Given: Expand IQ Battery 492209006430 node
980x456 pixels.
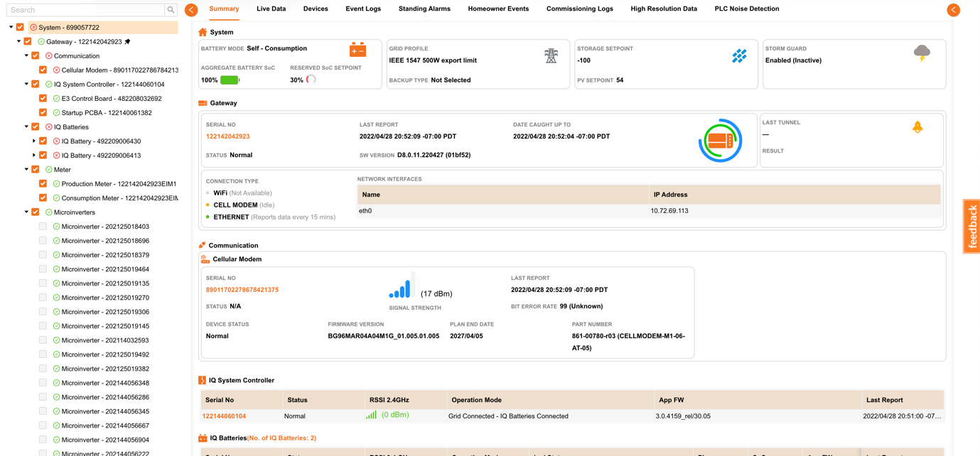Looking at the screenshot, I should (34, 141).
